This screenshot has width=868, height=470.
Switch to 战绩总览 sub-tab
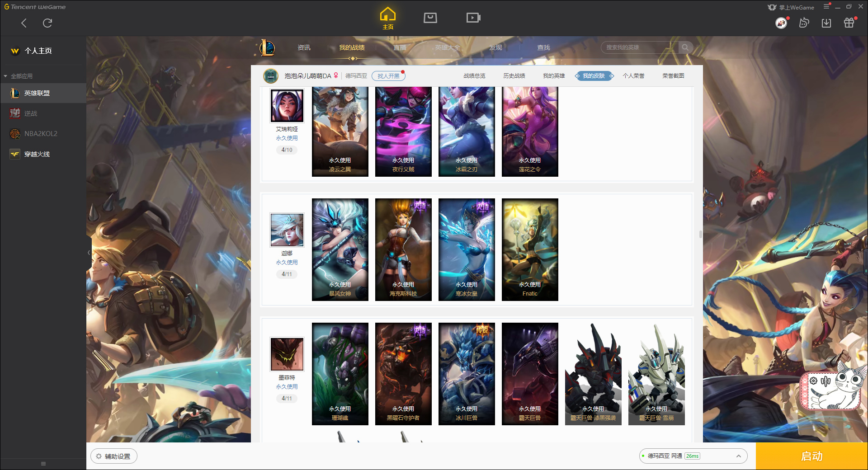(x=474, y=76)
